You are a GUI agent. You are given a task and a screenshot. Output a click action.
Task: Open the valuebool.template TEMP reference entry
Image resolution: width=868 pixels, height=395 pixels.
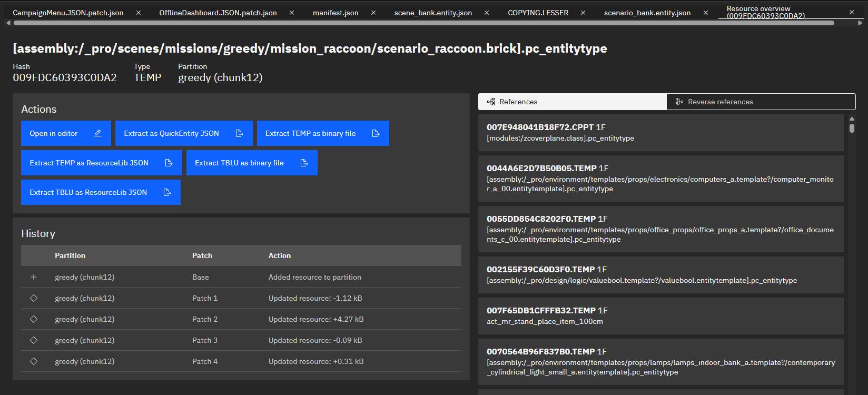(x=661, y=274)
